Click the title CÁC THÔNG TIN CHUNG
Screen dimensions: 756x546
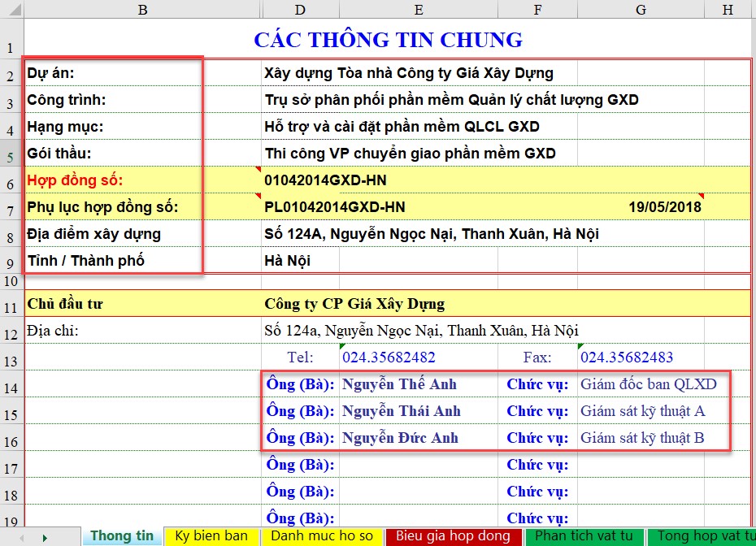[x=388, y=40]
